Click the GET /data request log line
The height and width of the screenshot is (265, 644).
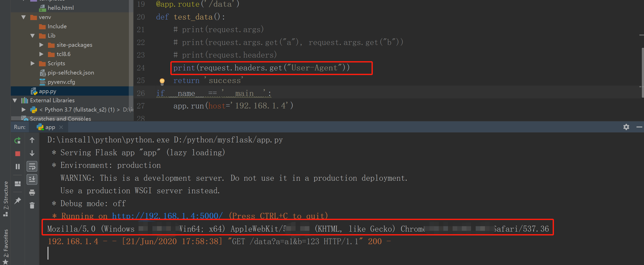(x=219, y=241)
